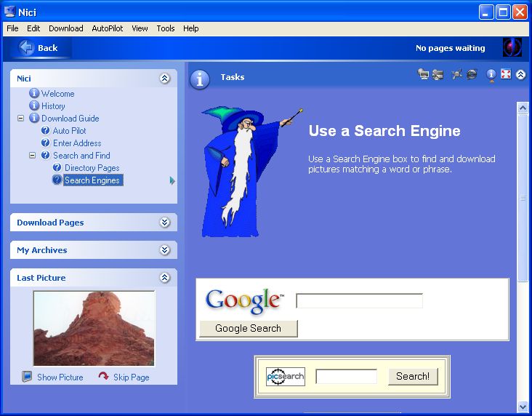Click the Auto Pilot question-mark icon
The image size is (532, 416).
(x=45, y=130)
